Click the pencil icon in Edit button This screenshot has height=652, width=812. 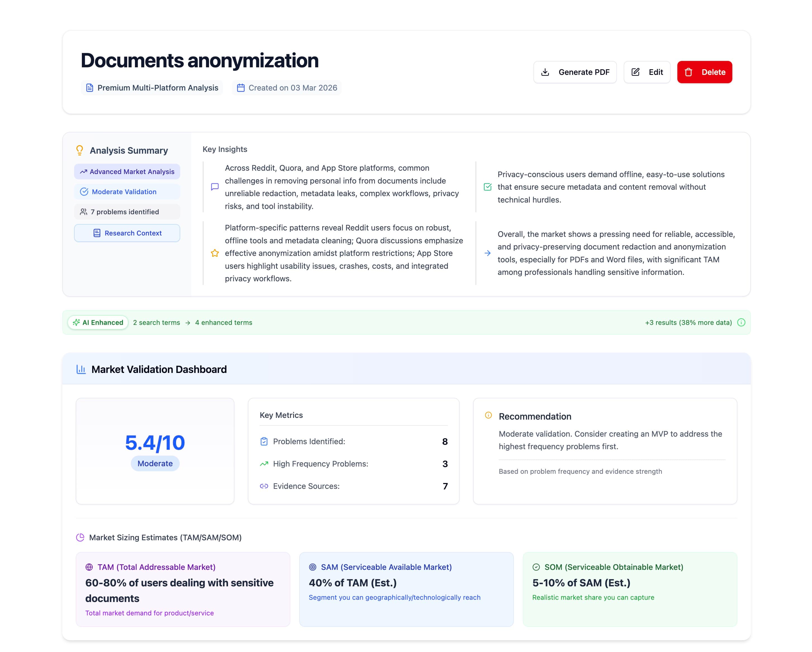tap(635, 72)
